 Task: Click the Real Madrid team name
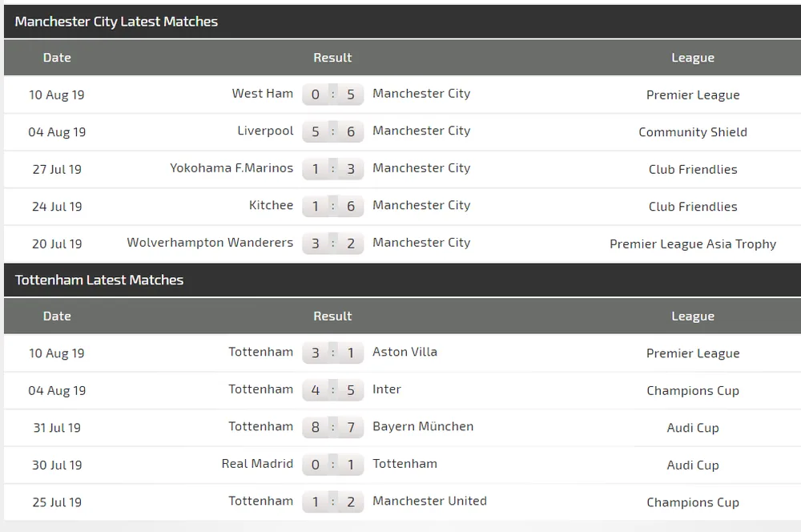[x=257, y=464]
